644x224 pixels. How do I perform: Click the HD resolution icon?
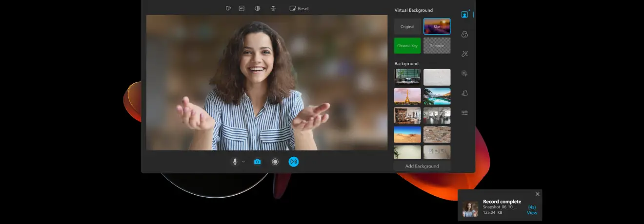pos(241,8)
